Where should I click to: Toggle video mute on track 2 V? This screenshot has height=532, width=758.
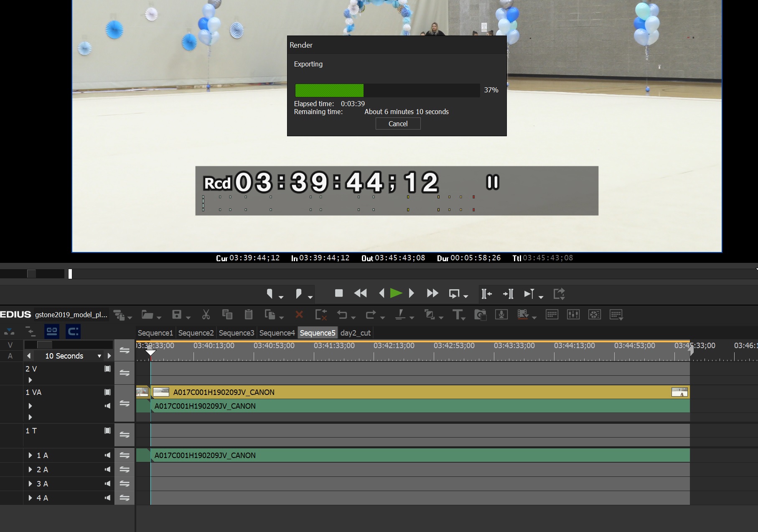coord(107,369)
